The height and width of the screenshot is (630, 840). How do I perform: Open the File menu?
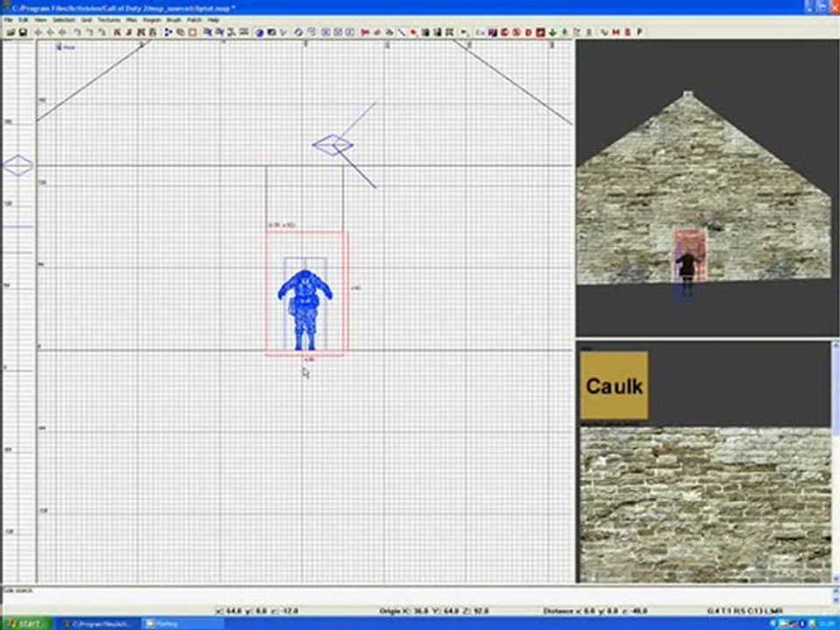coord(9,20)
